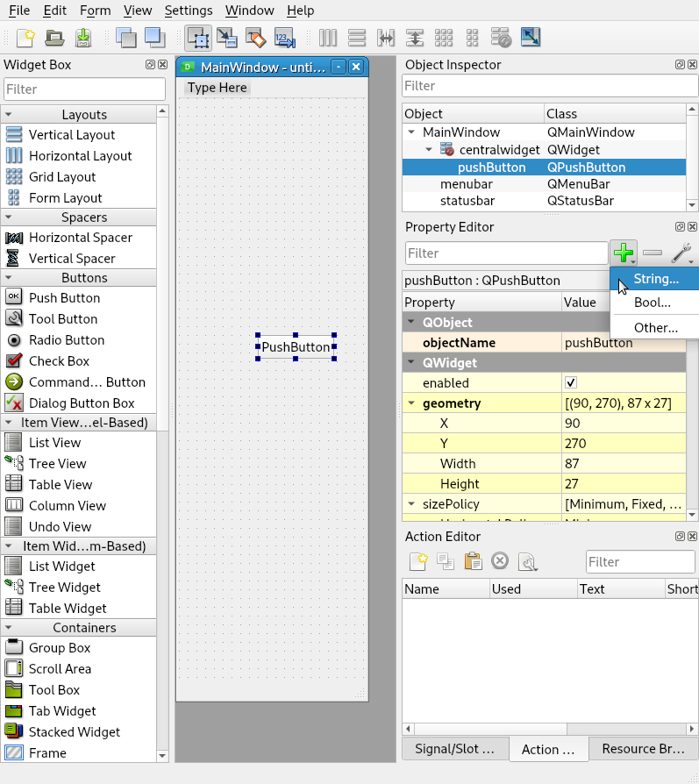699x784 pixels.
Task: Collapse the geometry property group
Action: tap(411, 404)
